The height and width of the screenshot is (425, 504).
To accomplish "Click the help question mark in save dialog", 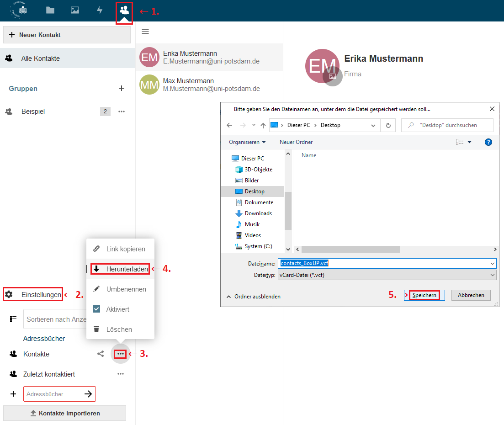I will [488, 142].
